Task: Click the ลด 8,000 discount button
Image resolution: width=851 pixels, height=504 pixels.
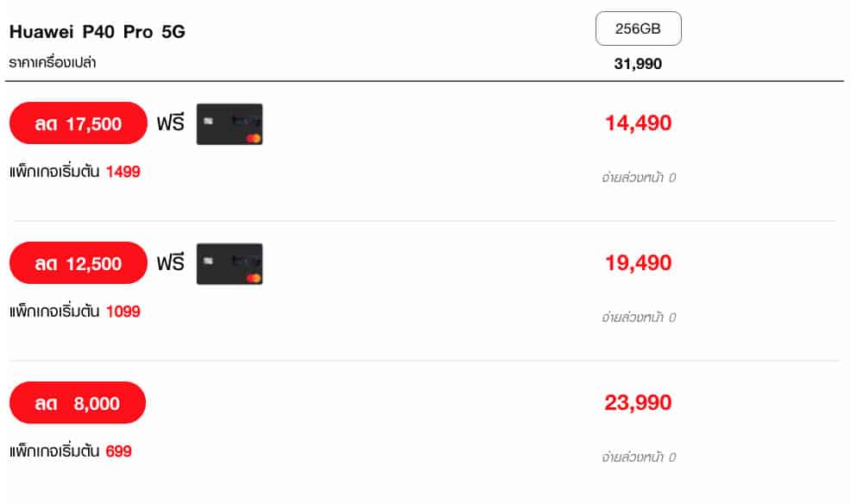Action: click(78, 403)
